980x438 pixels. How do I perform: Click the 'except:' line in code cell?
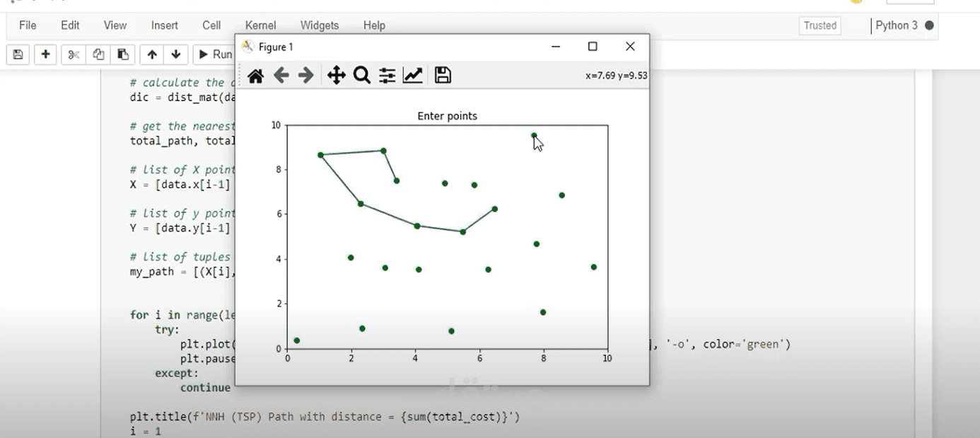click(x=177, y=373)
